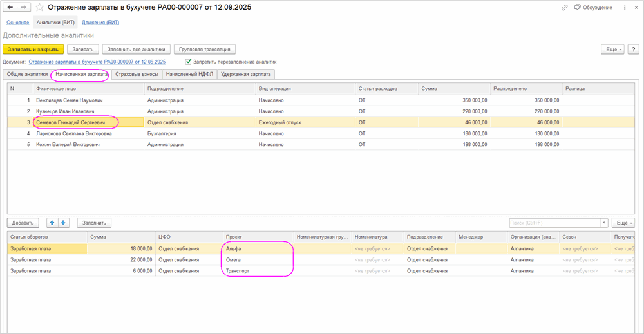
Task: Expand the top Еще dropdown menu
Action: point(612,49)
